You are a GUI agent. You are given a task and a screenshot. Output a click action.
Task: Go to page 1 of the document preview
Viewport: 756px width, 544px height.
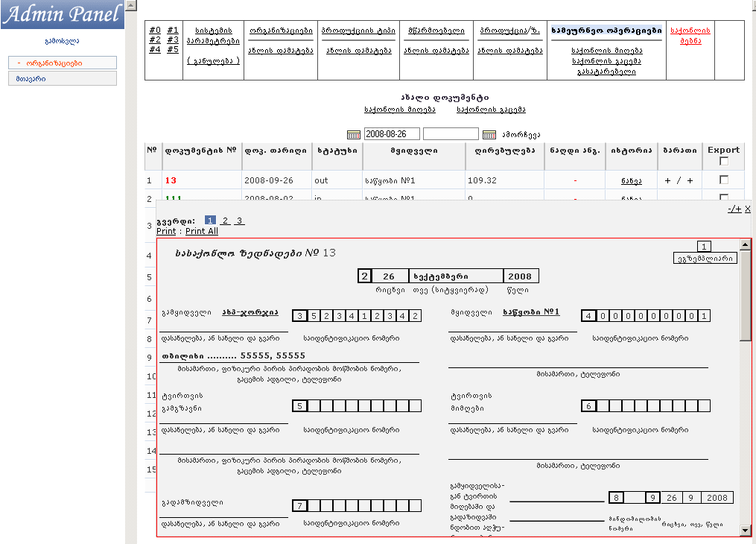pos(210,221)
